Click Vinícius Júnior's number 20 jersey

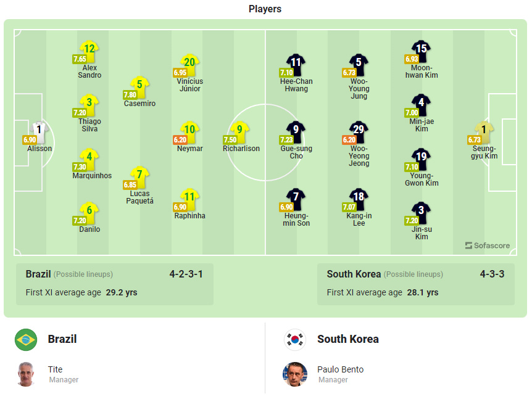(x=189, y=63)
